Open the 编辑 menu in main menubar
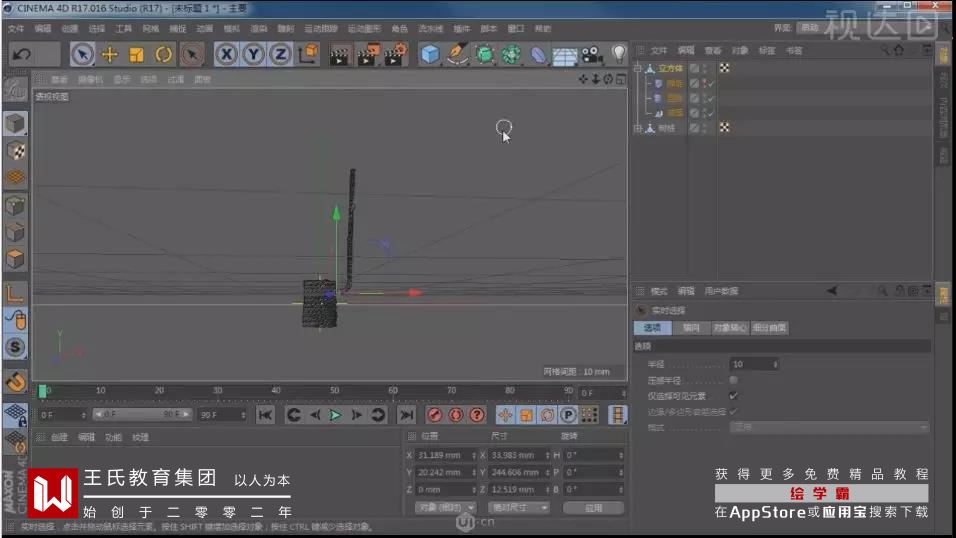This screenshot has width=956, height=538. [x=43, y=29]
